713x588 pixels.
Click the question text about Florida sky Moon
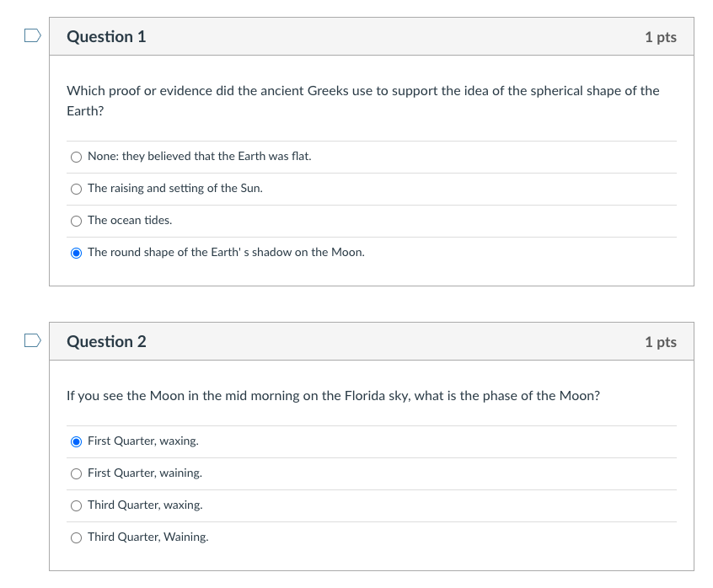[333, 396]
